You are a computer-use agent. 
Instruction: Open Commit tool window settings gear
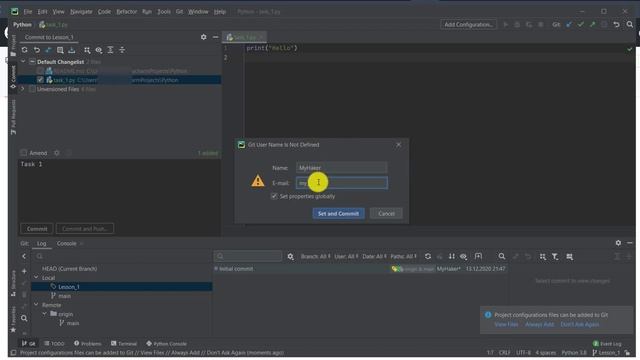(x=203, y=37)
